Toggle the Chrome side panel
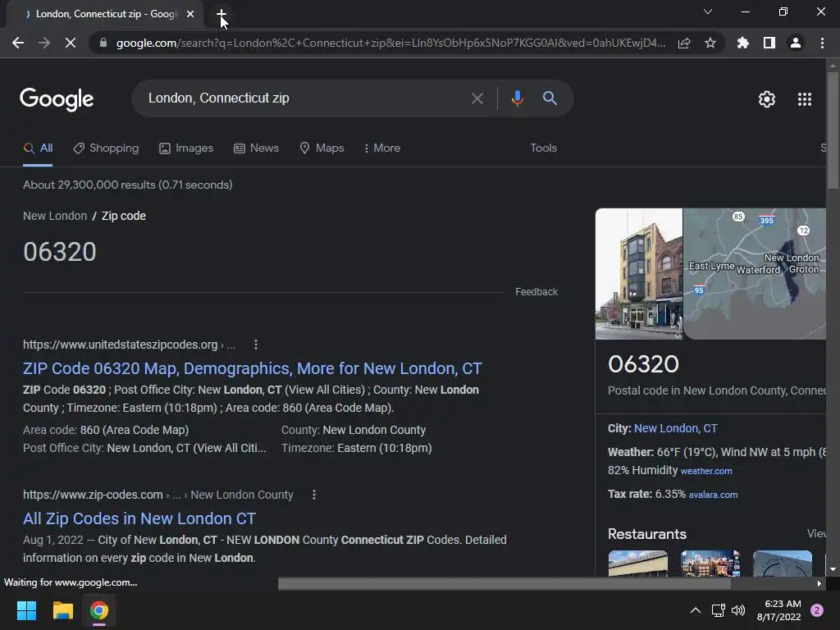Screen dimensions: 840x630 (769, 43)
